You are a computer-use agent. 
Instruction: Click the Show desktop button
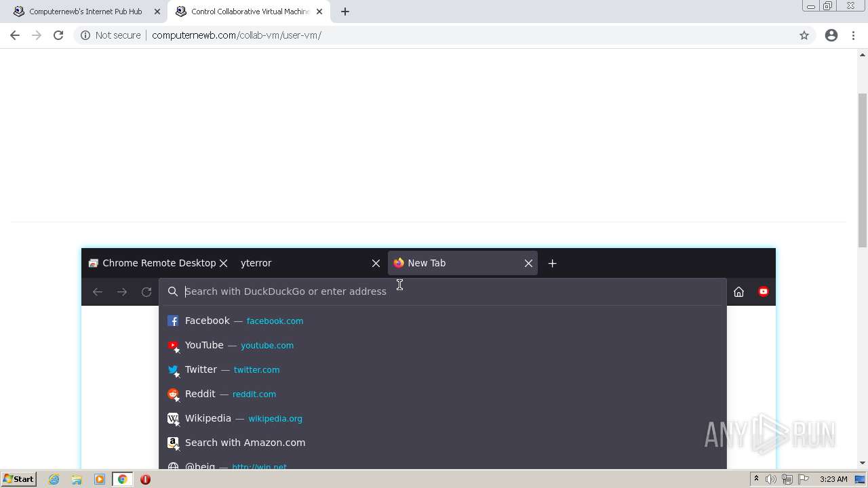point(861,479)
